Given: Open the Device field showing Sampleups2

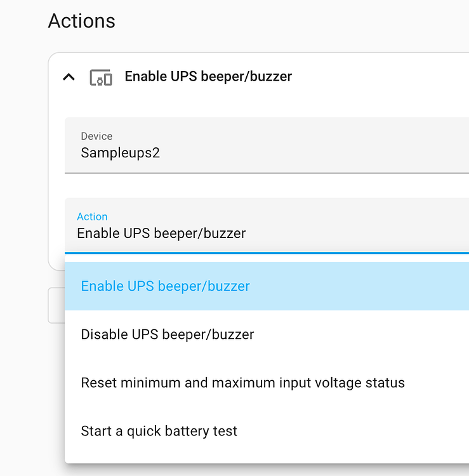Looking at the screenshot, I should pyautogui.click(x=267, y=145).
